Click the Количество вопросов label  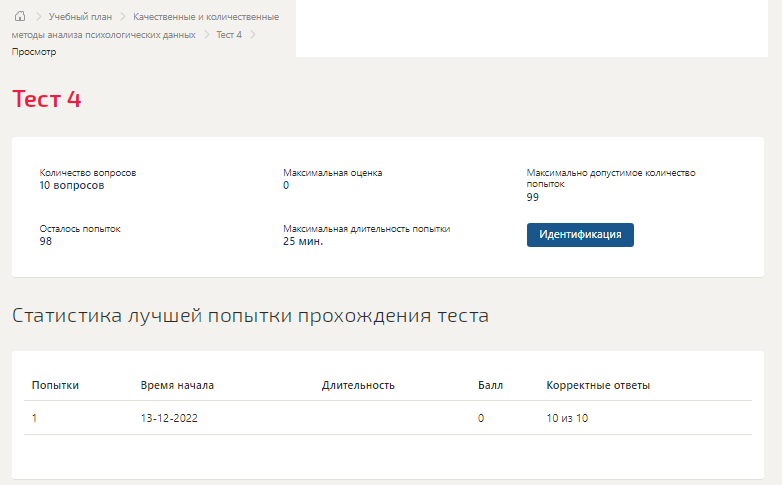87,173
